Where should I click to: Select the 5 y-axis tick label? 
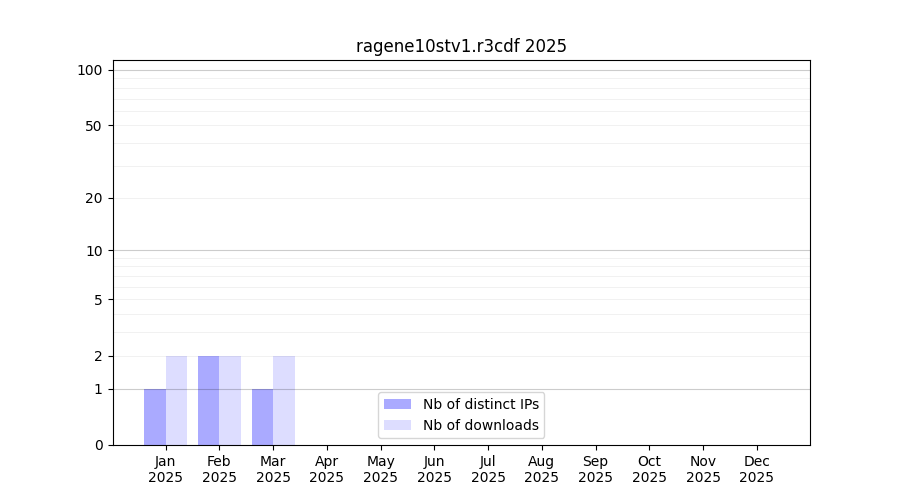click(x=98, y=300)
